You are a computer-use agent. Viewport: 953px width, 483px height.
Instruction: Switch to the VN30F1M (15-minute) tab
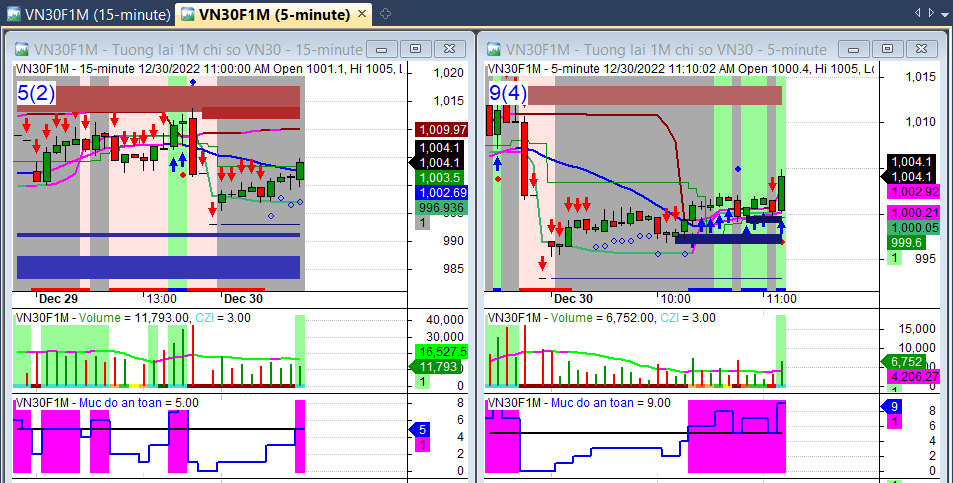(88, 14)
